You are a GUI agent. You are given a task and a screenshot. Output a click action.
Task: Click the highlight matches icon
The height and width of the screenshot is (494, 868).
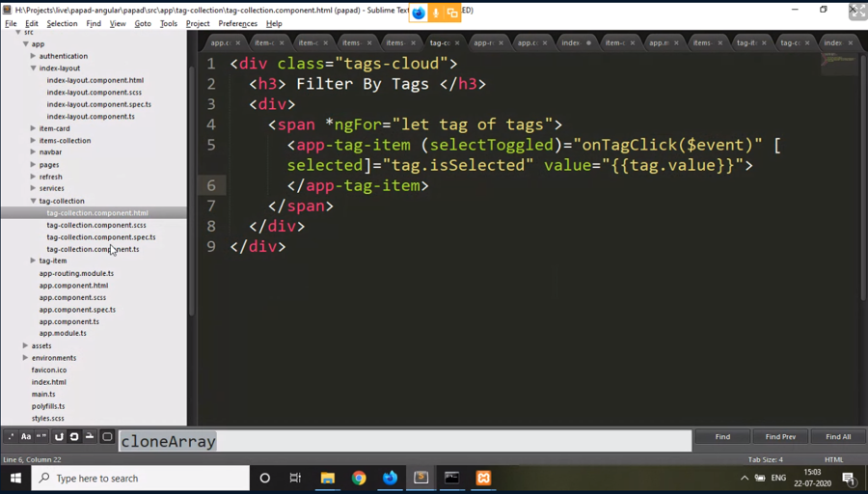pyautogui.click(x=107, y=437)
